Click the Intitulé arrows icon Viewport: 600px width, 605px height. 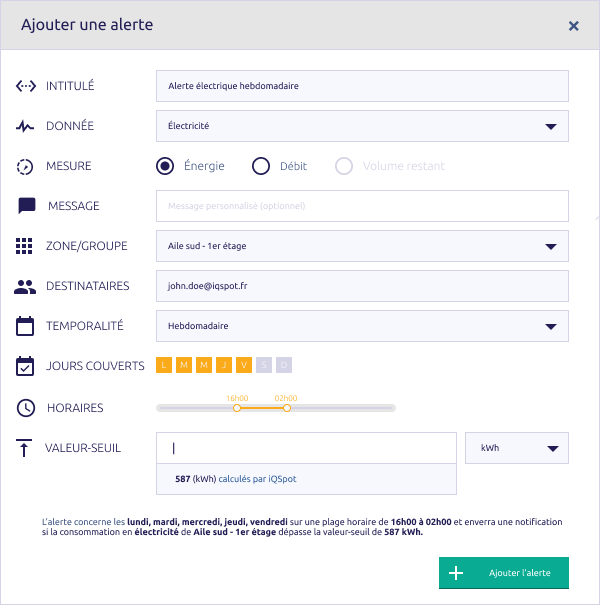(25, 86)
